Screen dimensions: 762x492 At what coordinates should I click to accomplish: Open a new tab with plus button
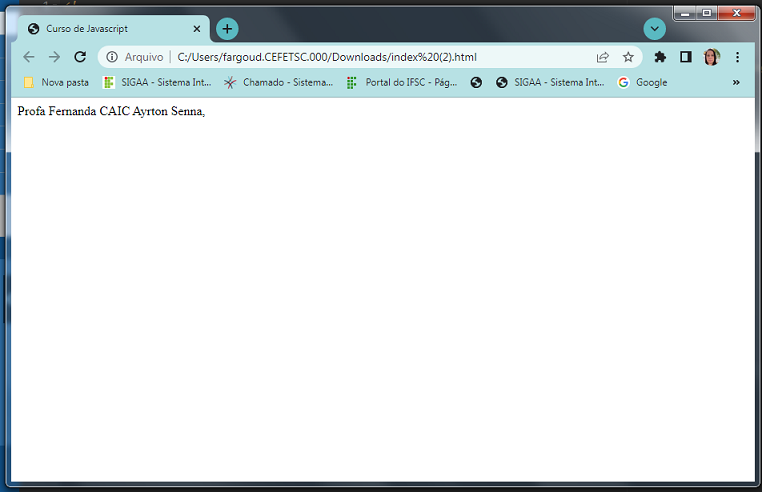tap(227, 29)
